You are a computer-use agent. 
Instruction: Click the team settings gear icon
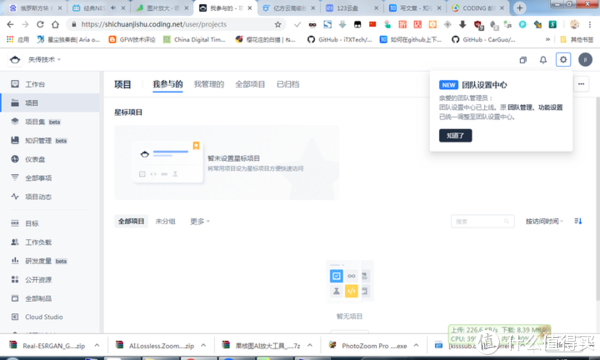point(563,60)
